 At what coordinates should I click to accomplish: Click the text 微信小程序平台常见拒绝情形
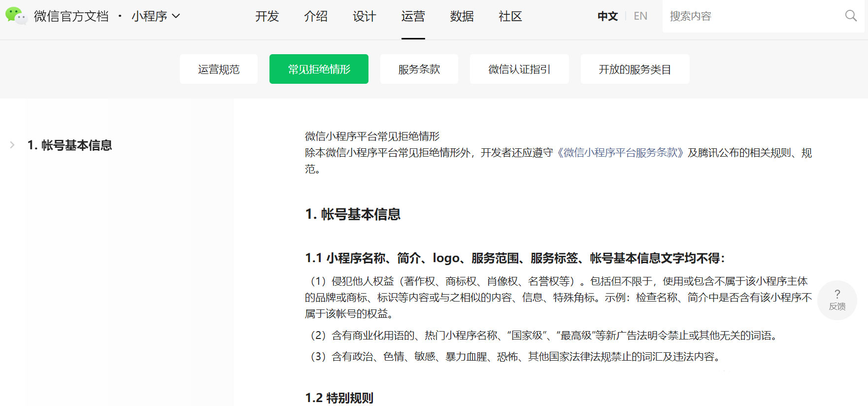point(372,136)
